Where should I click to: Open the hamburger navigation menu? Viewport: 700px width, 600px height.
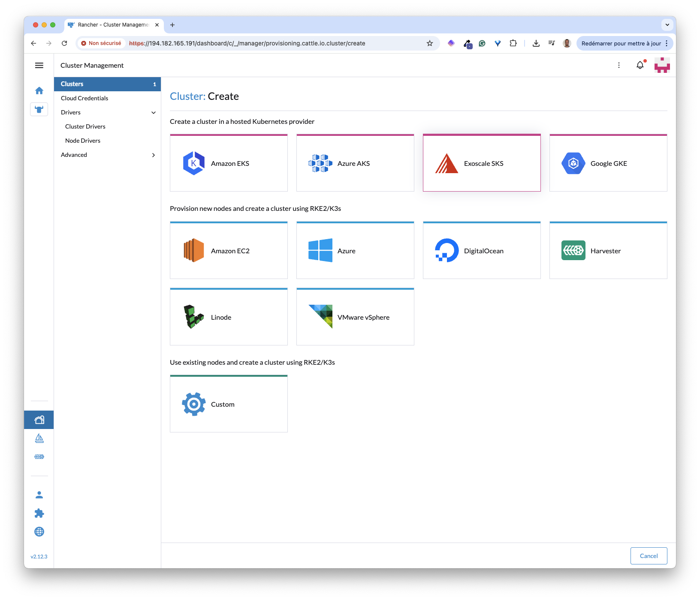(x=39, y=65)
